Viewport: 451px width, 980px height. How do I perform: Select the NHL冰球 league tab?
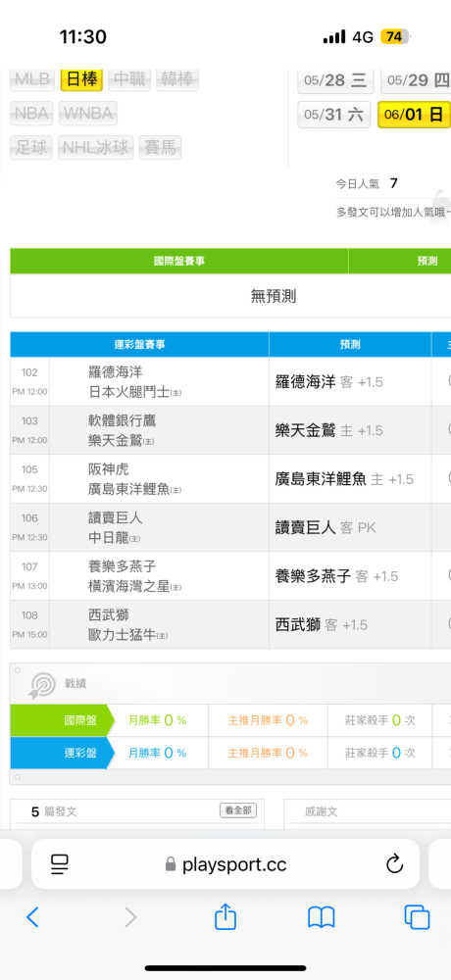pyautogui.click(x=96, y=148)
